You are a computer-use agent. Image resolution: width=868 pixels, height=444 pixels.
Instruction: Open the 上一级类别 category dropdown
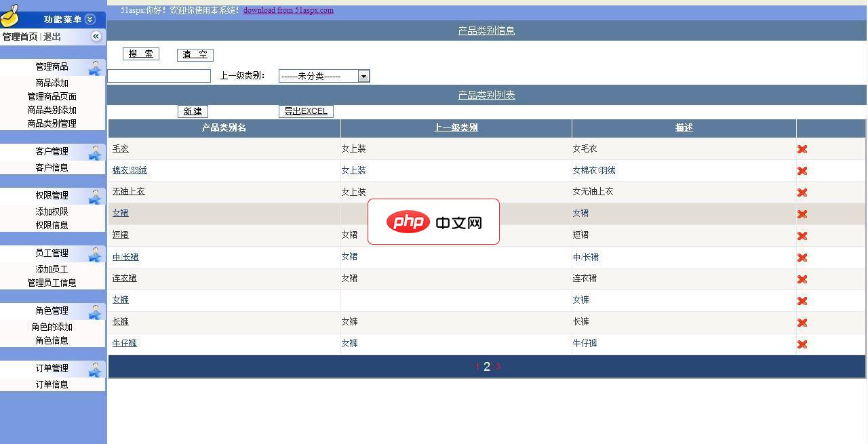[364, 75]
